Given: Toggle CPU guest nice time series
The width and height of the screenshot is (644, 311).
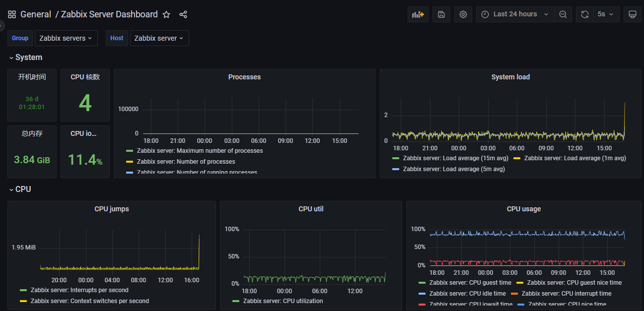Looking at the screenshot, I should [x=574, y=283].
